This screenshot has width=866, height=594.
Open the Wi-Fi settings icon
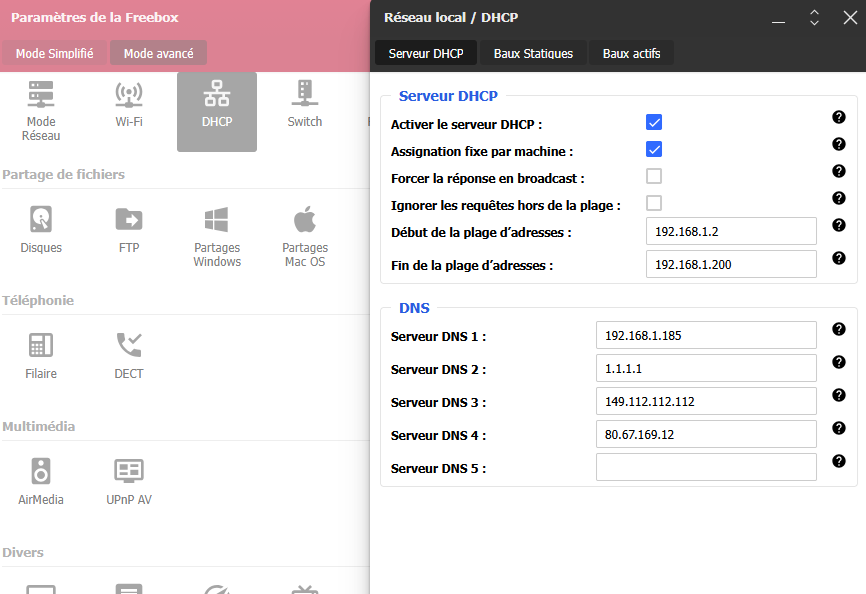pos(129,105)
